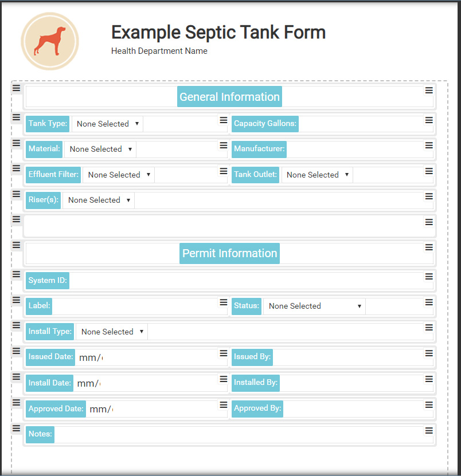The height and width of the screenshot is (476, 461).
Task: Open the Install Type dropdown
Action: tap(112, 332)
